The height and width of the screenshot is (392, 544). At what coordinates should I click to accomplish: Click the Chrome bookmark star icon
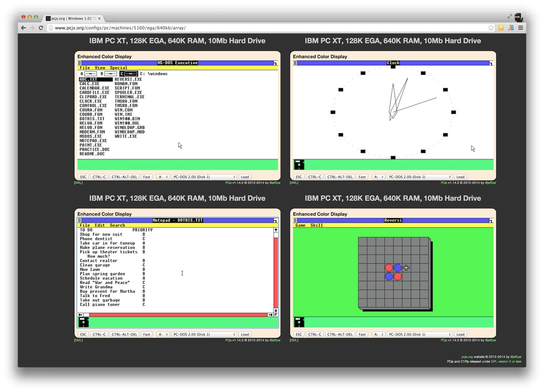[x=491, y=28]
